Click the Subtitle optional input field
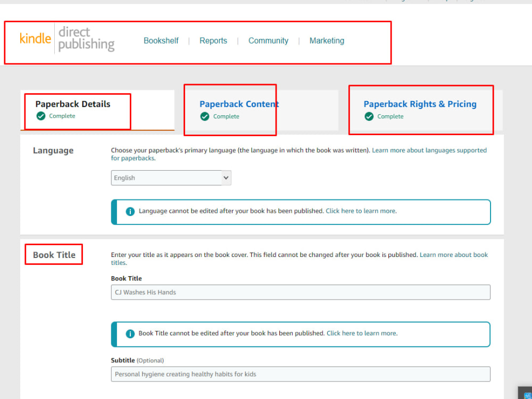 pos(301,374)
